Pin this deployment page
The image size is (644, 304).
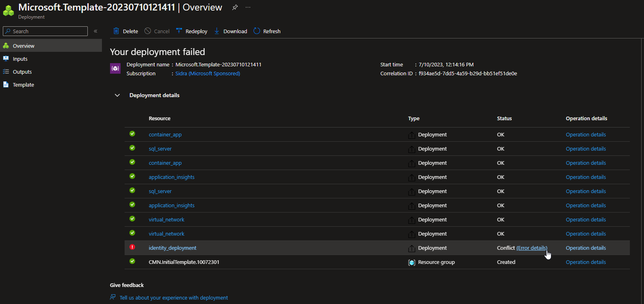click(235, 7)
